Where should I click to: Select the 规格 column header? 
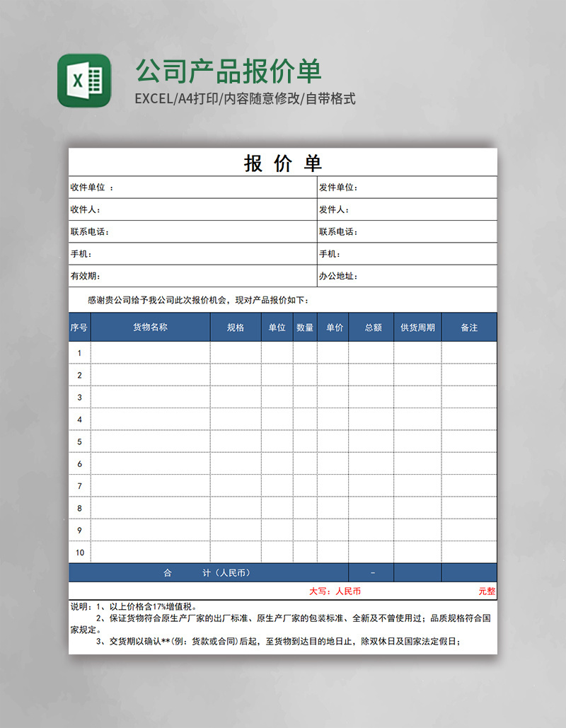pos(234,326)
